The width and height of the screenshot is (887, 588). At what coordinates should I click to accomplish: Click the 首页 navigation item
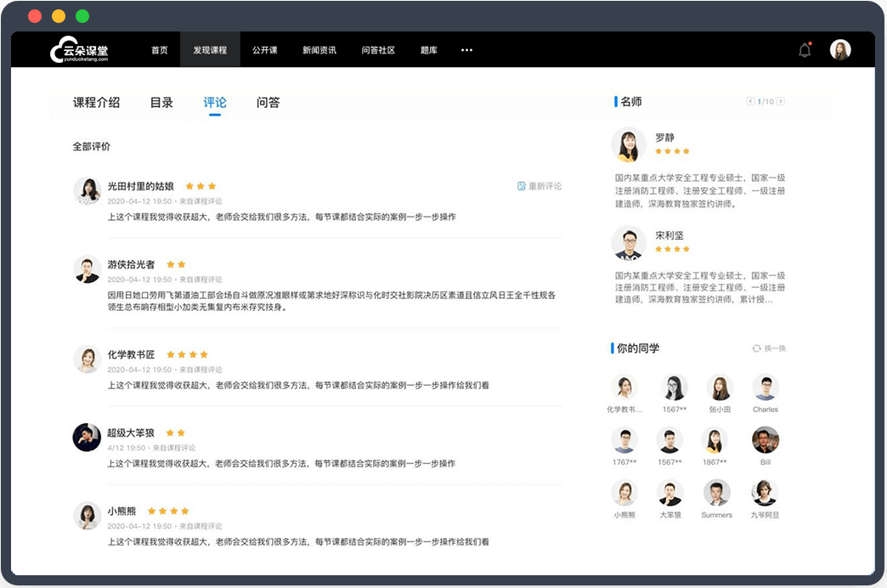click(x=160, y=50)
